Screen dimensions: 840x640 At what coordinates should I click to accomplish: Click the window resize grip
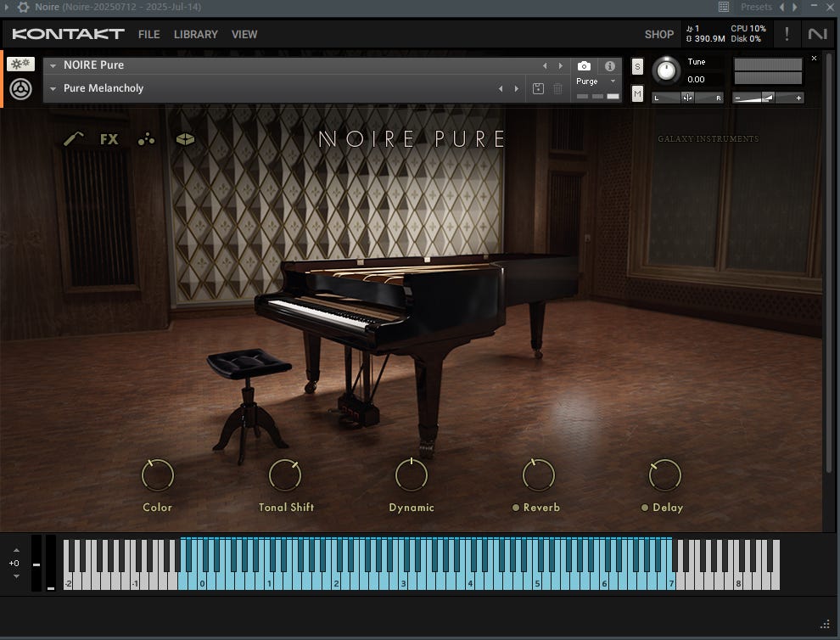tap(825, 624)
